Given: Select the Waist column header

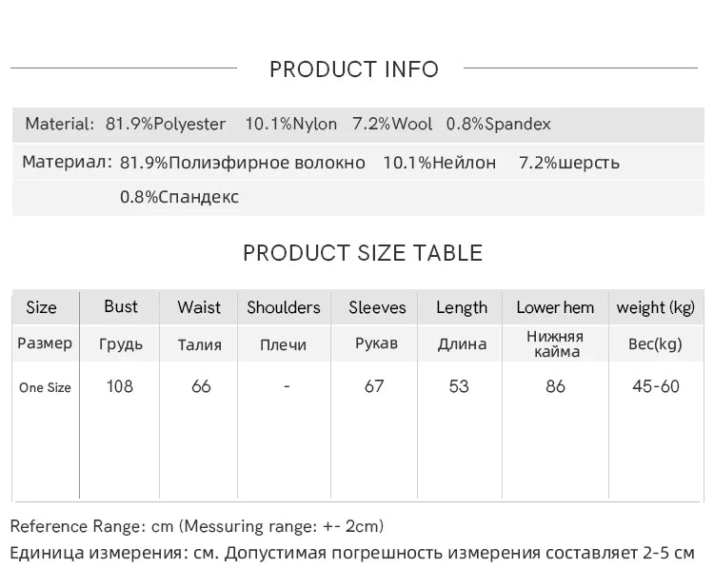Looking at the screenshot, I should [199, 307].
